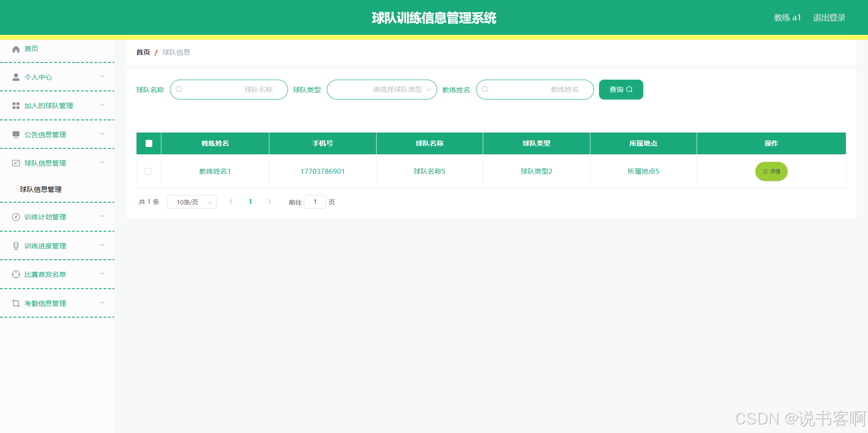The height and width of the screenshot is (433, 868).
Task: Open 首页 in the sidebar menu
Action: pos(31,49)
